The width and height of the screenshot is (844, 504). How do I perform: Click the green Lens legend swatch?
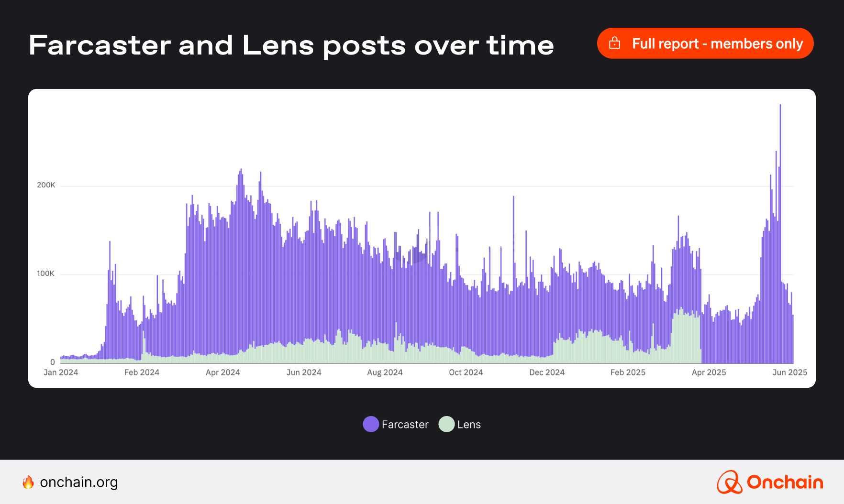[446, 424]
